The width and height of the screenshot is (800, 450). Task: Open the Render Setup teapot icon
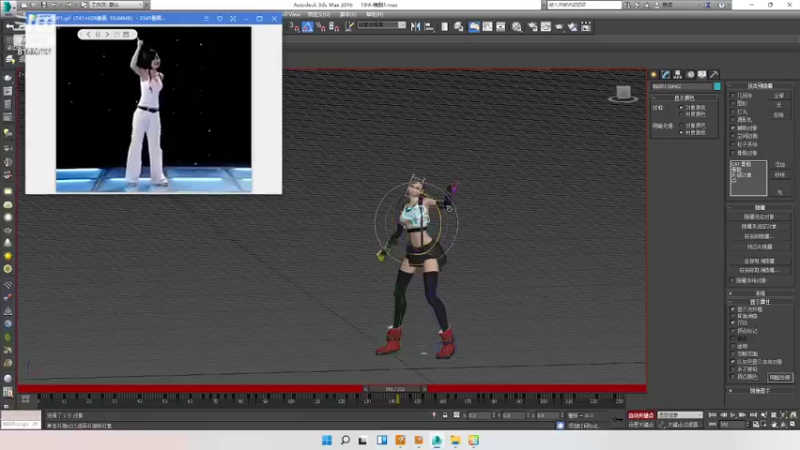tap(532, 27)
